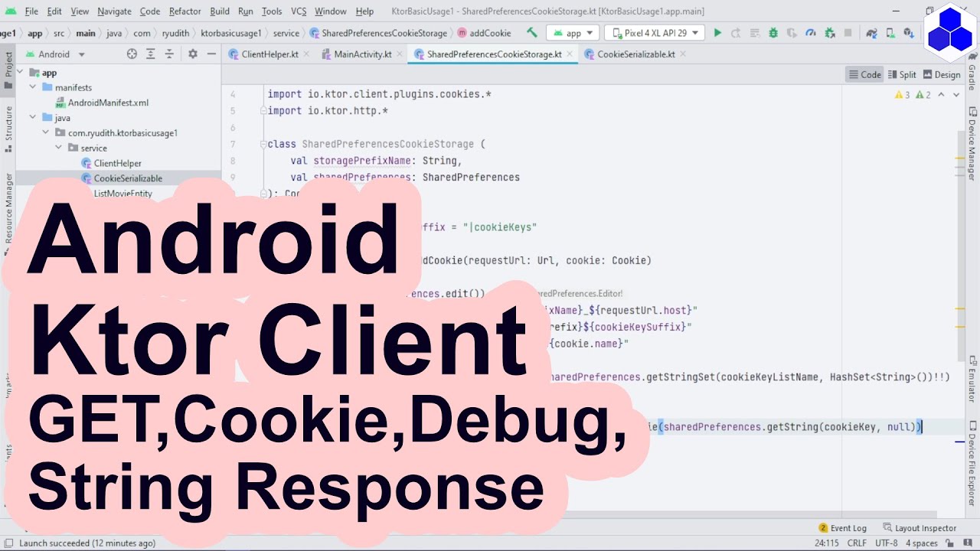Screen dimensions: 980x551
Task: Open Gradle tool window on right edge
Action: point(972,73)
